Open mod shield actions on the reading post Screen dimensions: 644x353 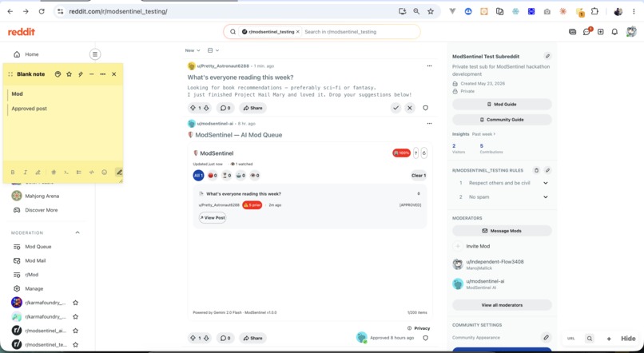(426, 108)
